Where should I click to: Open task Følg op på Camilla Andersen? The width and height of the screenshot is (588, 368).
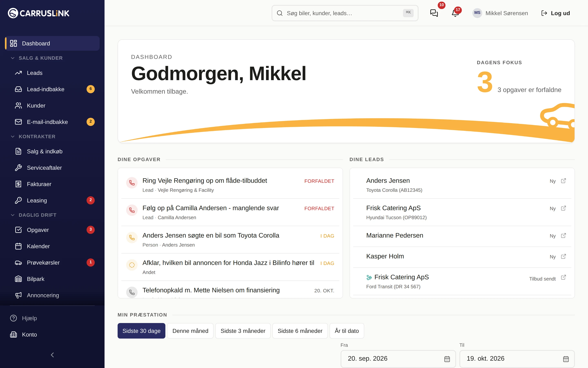tap(230, 212)
